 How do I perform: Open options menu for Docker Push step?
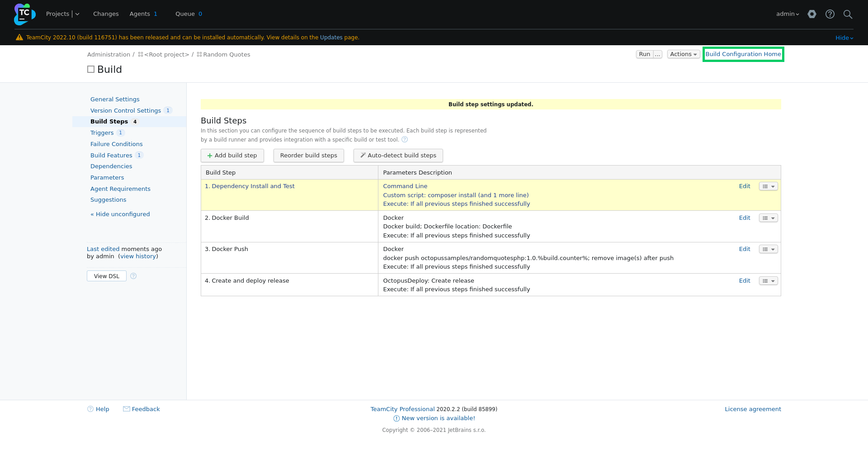point(768,249)
